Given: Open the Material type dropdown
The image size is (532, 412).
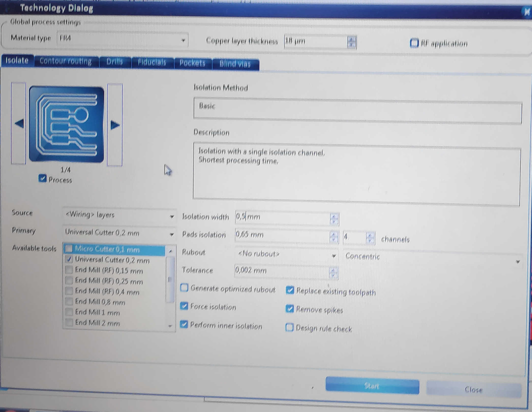Looking at the screenshot, I should click(x=183, y=40).
